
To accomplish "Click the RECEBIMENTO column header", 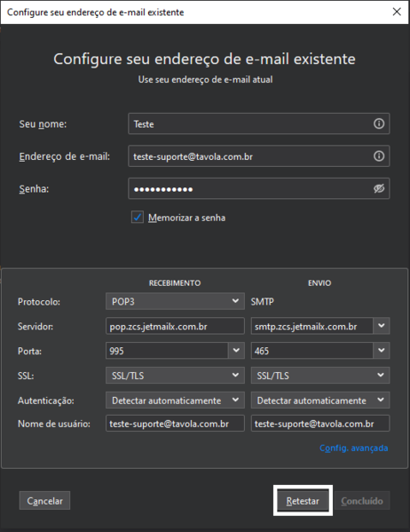I will pos(175,283).
